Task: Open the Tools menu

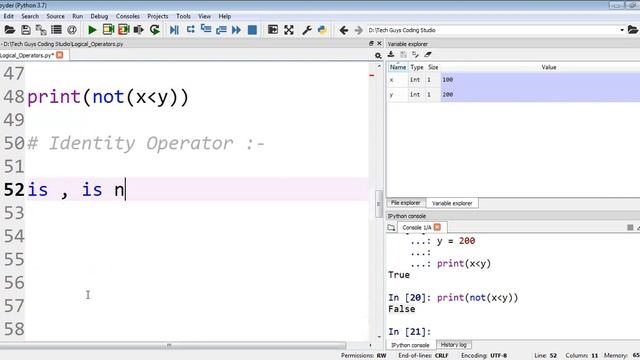Action: [183, 16]
